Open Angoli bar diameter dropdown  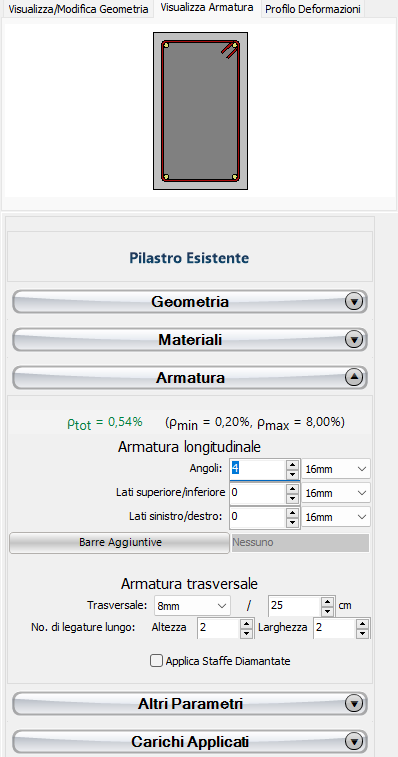point(336,469)
